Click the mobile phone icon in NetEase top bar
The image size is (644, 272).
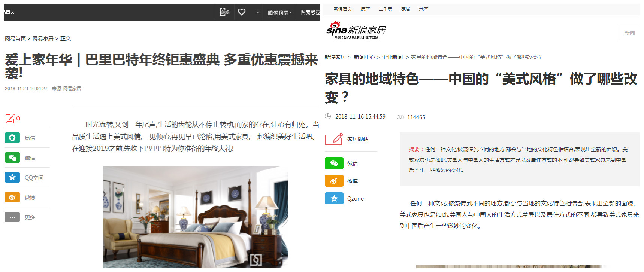point(224,12)
